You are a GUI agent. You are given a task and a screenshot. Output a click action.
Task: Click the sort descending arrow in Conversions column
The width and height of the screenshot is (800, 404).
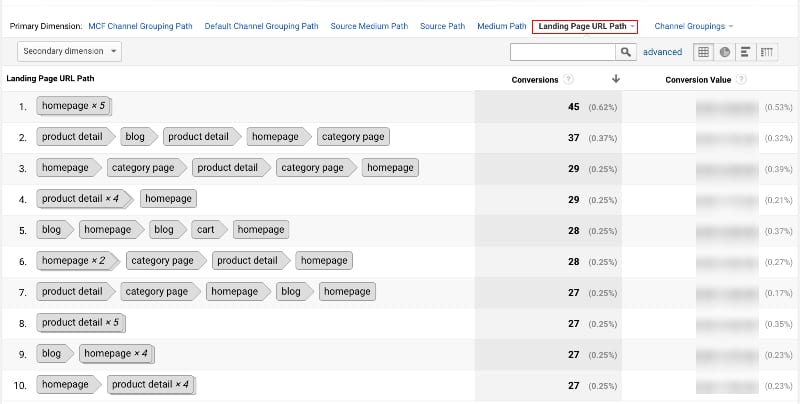615,79
